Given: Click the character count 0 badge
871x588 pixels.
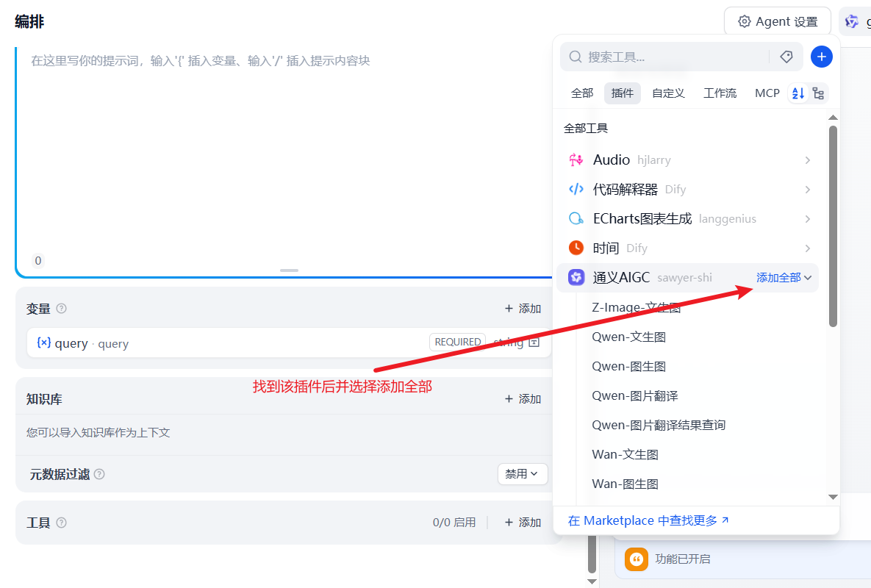Looking at the screenshot, I should (x=37, y=260).
